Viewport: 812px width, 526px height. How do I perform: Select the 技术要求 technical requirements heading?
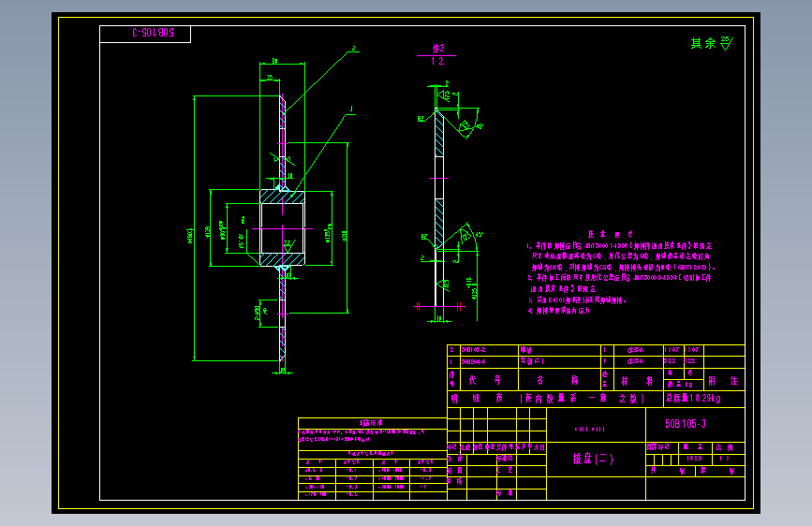[610, 234]
